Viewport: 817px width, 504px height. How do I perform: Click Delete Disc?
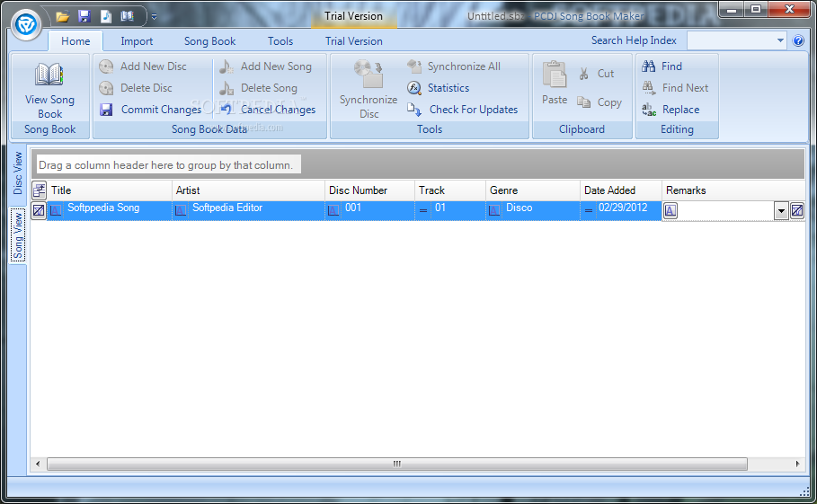point(136,88)
